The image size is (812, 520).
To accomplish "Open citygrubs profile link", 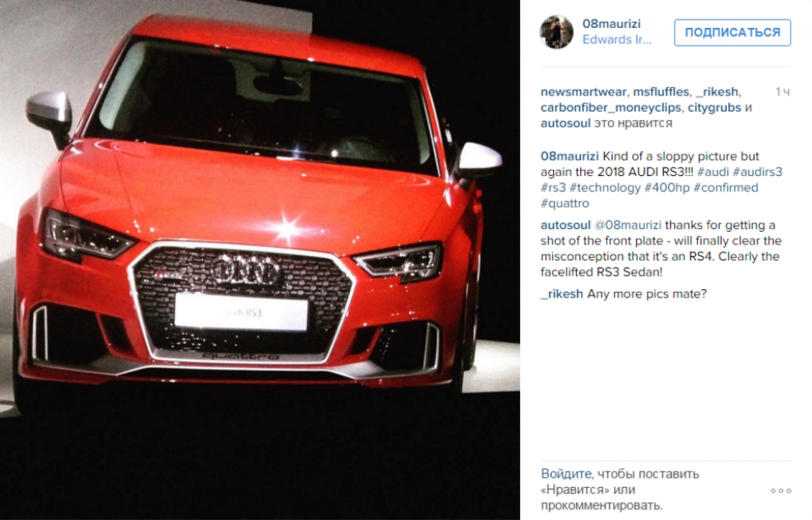I will point(714,108).
